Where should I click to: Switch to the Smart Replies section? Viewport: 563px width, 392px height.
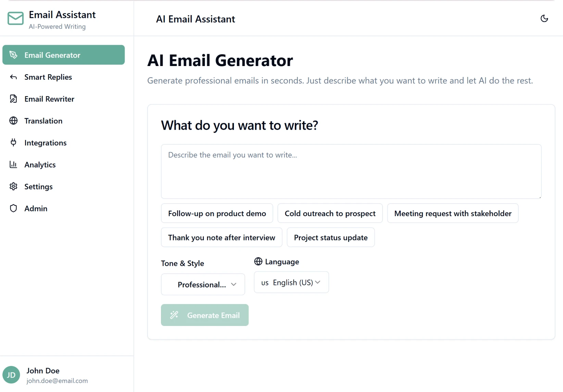tap(48, 77)
